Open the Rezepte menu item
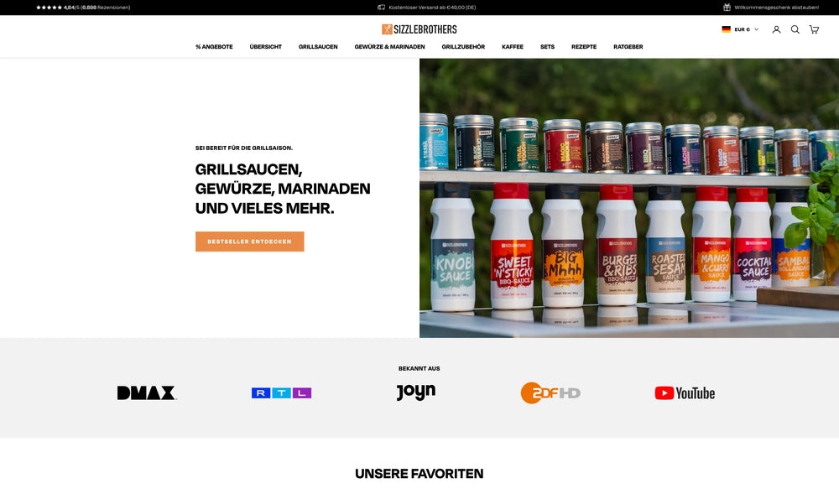The width and height of the screenshot is (839, 504). 584,47
